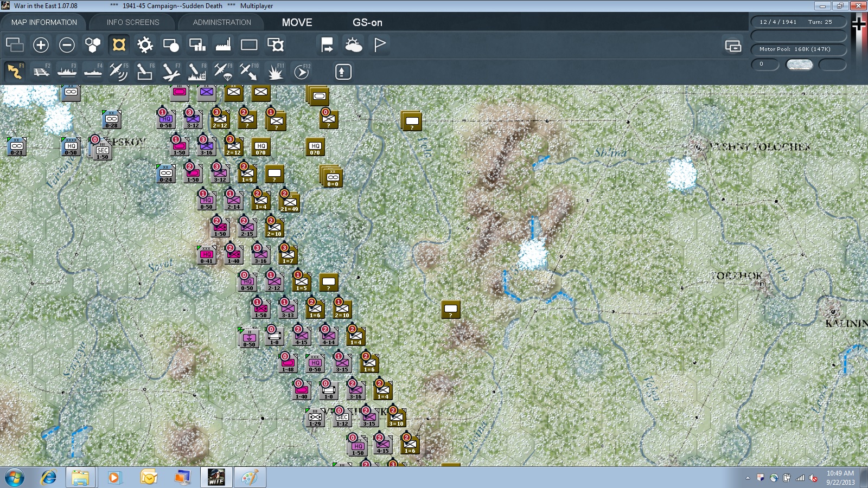Select the unit counter labeled 0-24

pyautogui.click(x=165, y=174)
